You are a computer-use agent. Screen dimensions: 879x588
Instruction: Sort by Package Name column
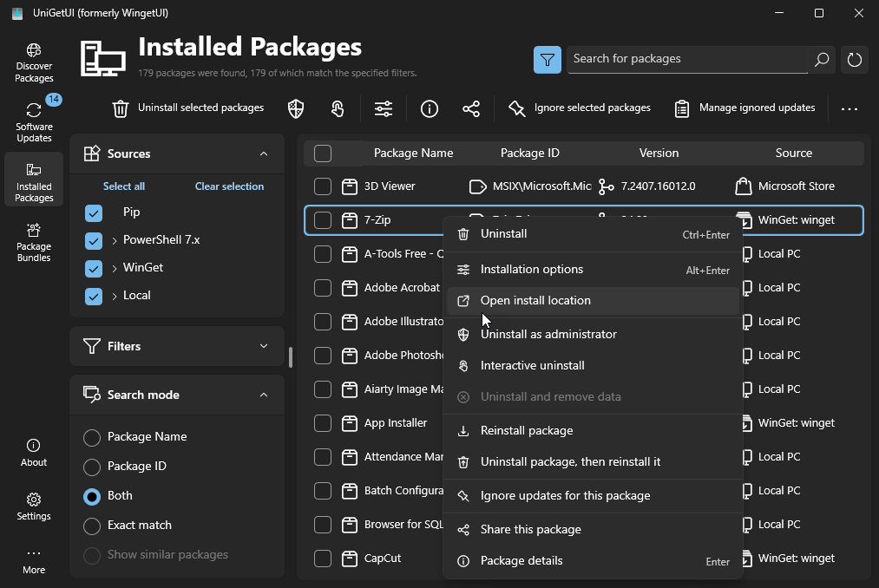413,153
